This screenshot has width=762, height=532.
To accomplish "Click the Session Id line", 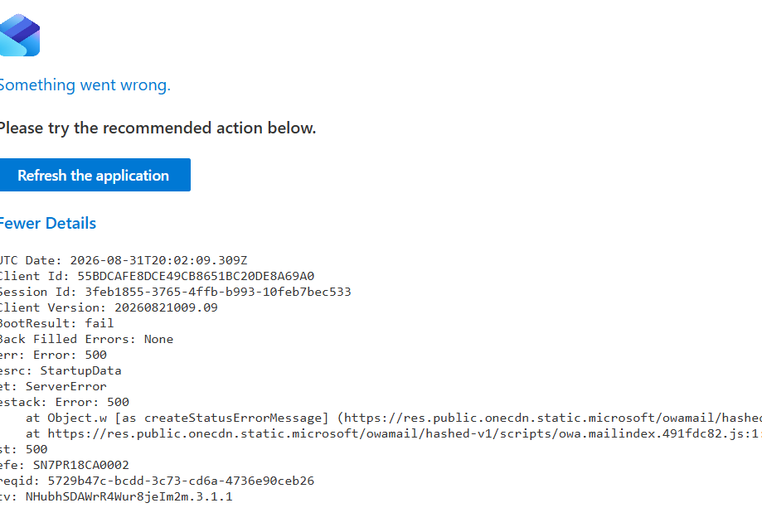I will point(175,292).
